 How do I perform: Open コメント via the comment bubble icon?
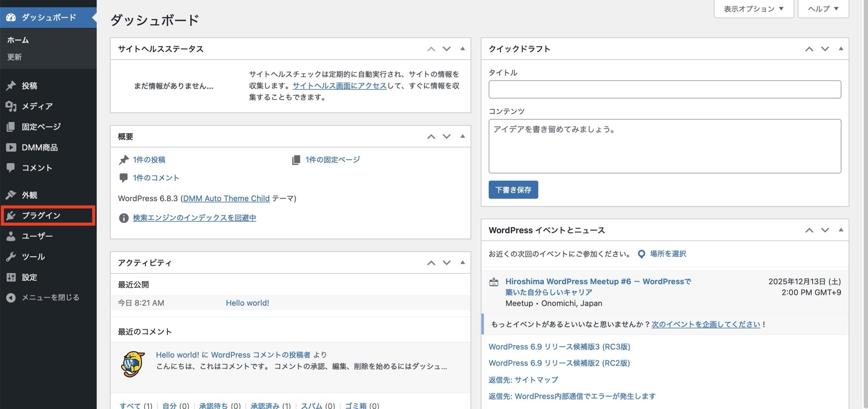11,168
